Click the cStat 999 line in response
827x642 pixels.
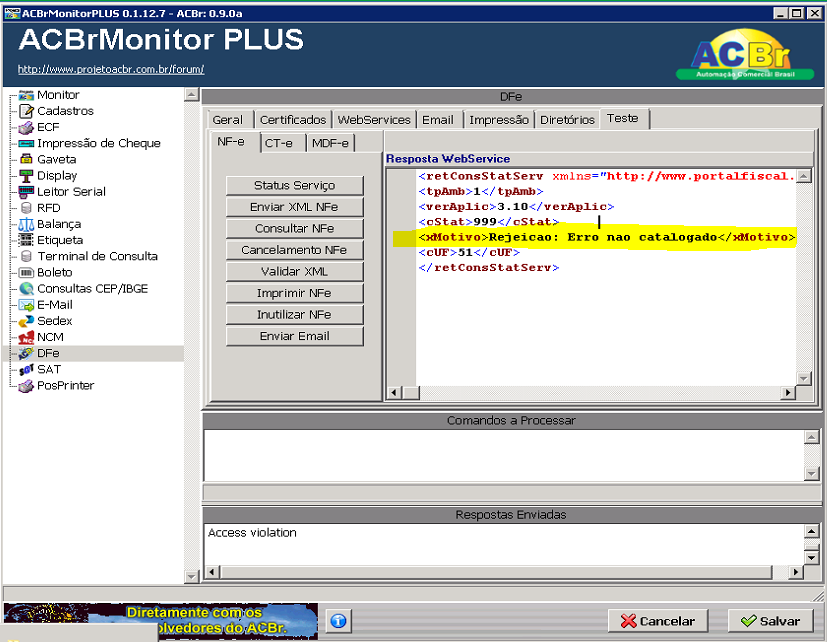click(x=488, y=222)
